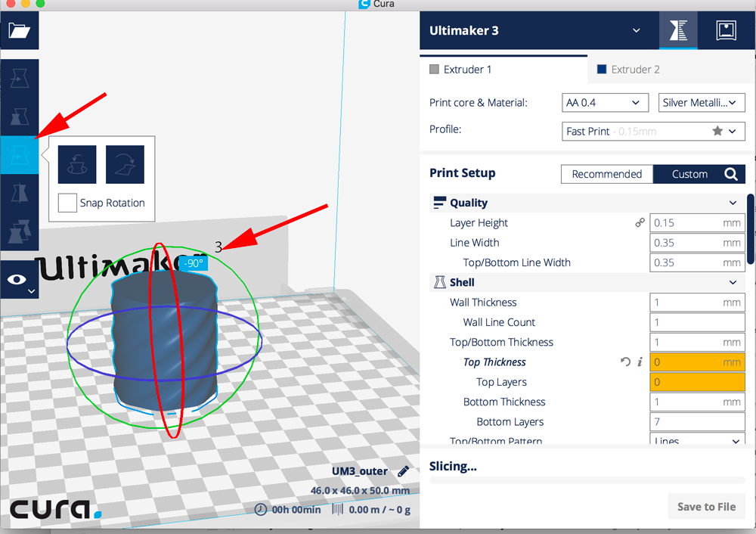This screenshot has height=534, width=756.
Task: Open the Fast Print profile dropdown
Action: coord(653,131)
